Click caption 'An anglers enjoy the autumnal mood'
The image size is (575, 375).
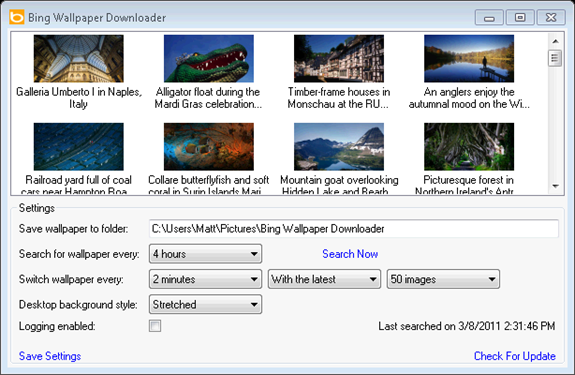469,98
